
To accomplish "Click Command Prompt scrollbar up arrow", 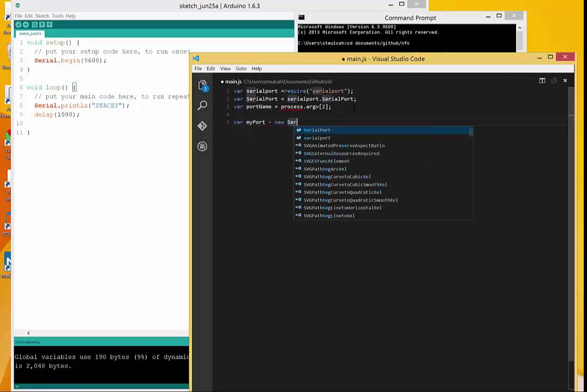I will point(519,28).
